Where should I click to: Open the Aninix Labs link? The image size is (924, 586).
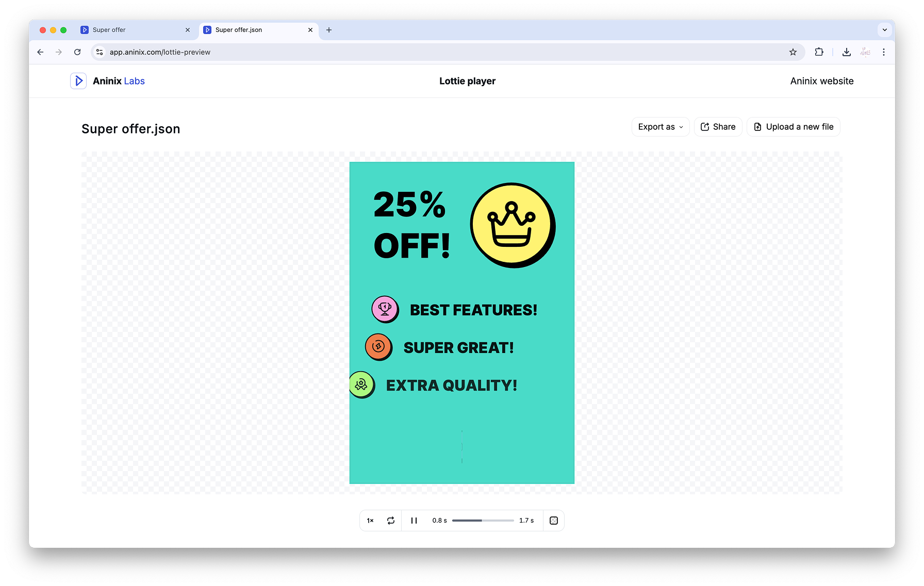coord(119,81)
